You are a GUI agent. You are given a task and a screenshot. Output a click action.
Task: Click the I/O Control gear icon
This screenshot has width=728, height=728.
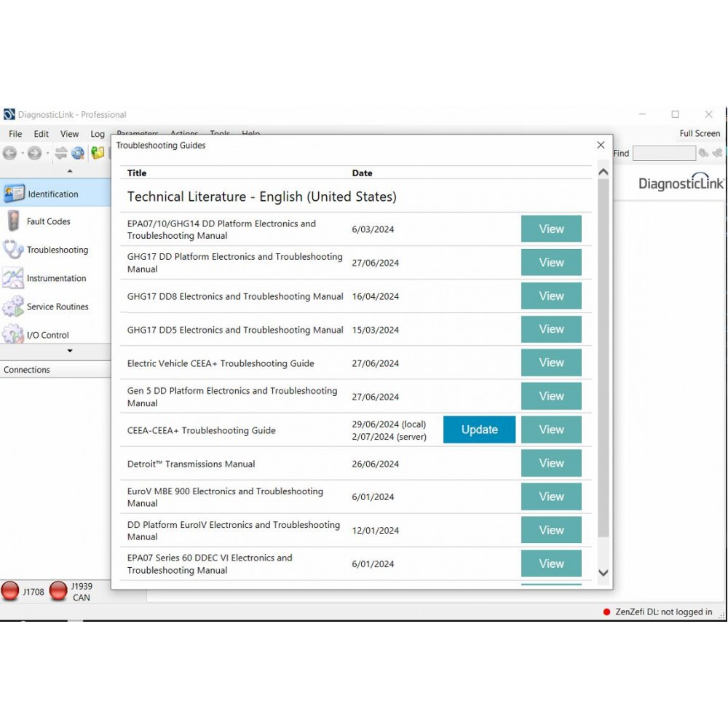(12, 335)
